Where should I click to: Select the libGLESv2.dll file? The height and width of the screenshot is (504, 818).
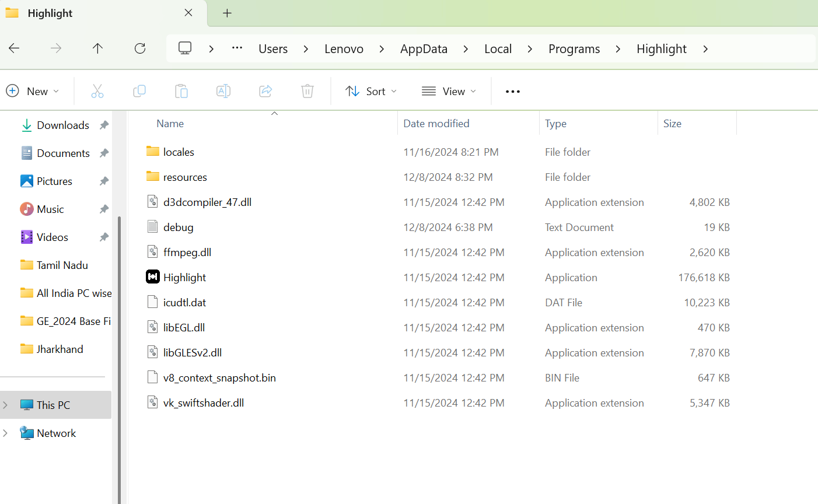[193, 352]
